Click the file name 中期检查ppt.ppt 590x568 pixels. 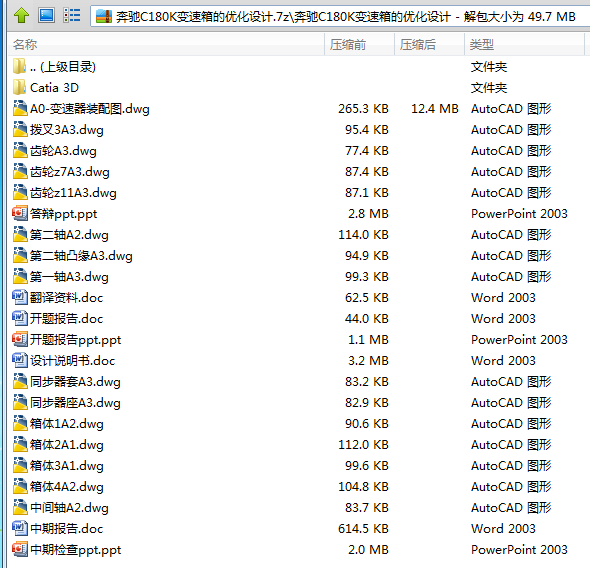[76, 550]
